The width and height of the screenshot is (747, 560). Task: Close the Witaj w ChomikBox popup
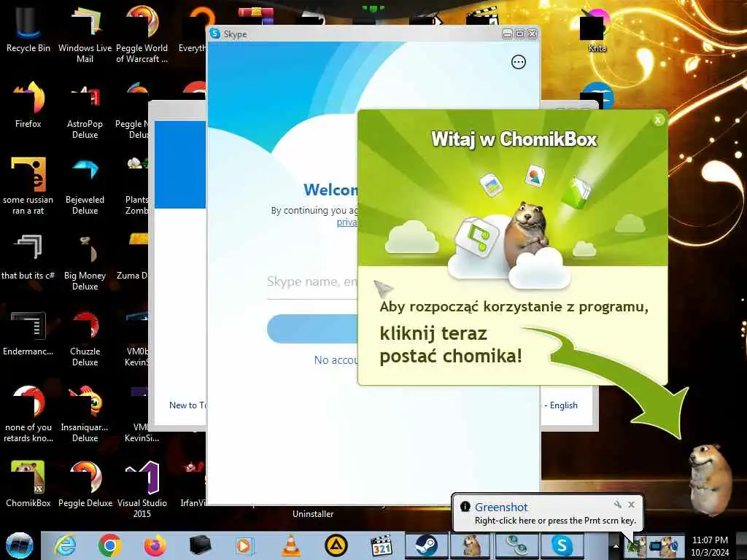pos(658,120)
